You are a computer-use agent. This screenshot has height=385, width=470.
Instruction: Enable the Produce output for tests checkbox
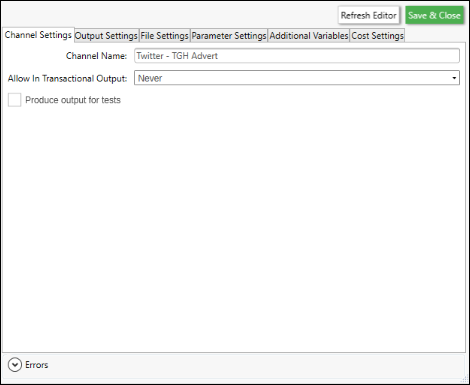point(15,100)
